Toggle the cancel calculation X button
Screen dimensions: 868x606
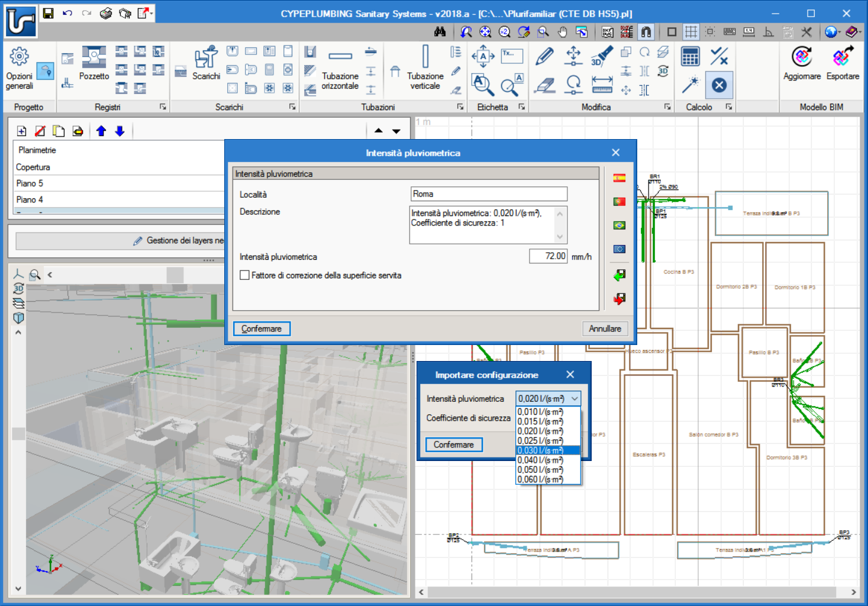tap(719, 85)
